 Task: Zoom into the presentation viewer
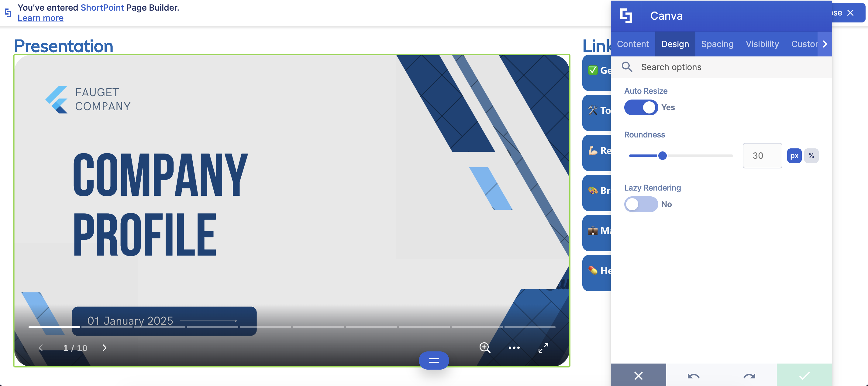(x=485, y=348)
